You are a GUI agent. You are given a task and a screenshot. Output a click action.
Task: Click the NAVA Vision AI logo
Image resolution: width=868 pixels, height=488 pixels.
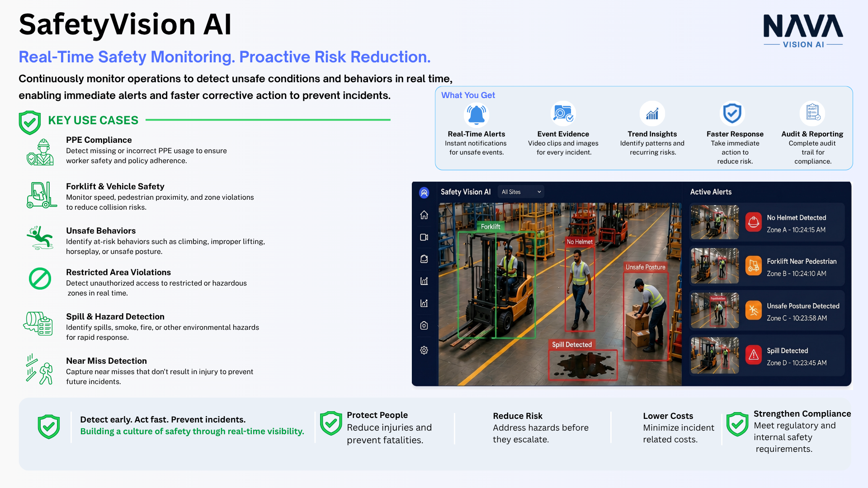pyautogui.click(x=803, y=31)
